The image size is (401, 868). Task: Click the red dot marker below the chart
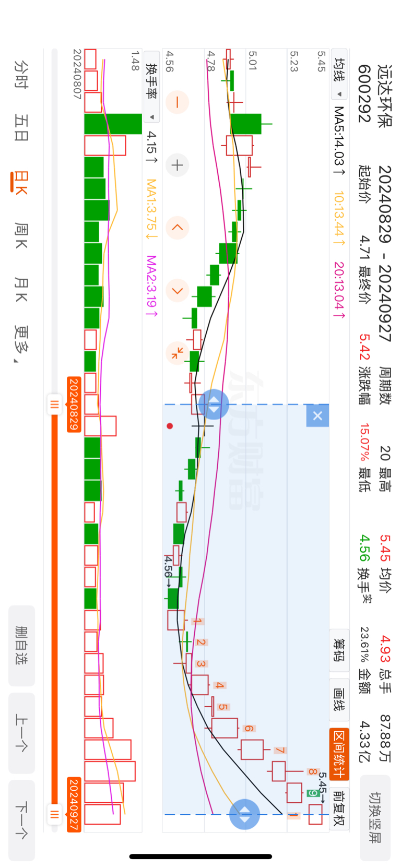(170, 426)
